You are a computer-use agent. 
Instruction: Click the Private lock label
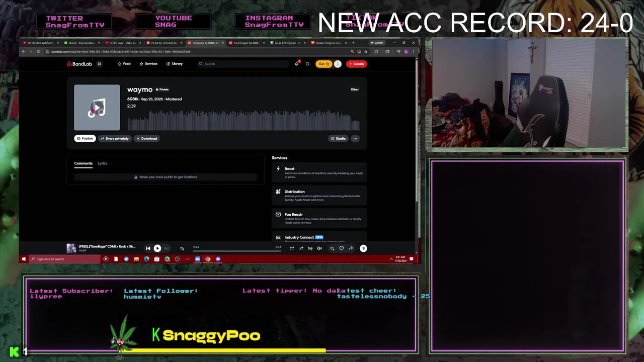coord(163,89)
